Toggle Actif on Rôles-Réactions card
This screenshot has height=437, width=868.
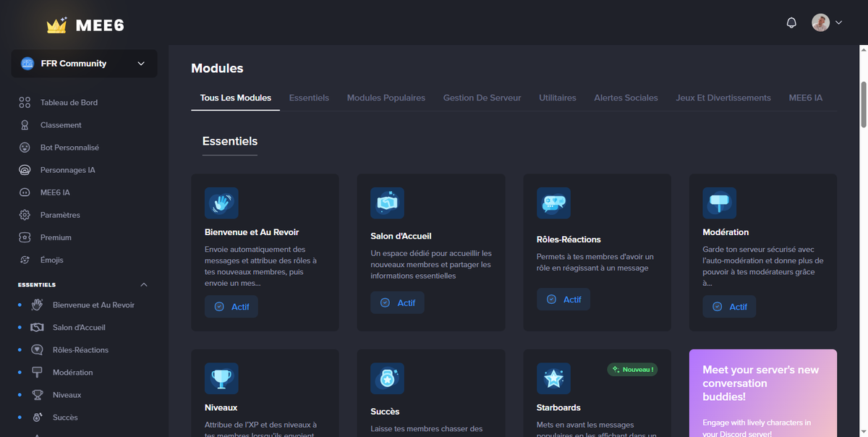(x=563, y=300)
